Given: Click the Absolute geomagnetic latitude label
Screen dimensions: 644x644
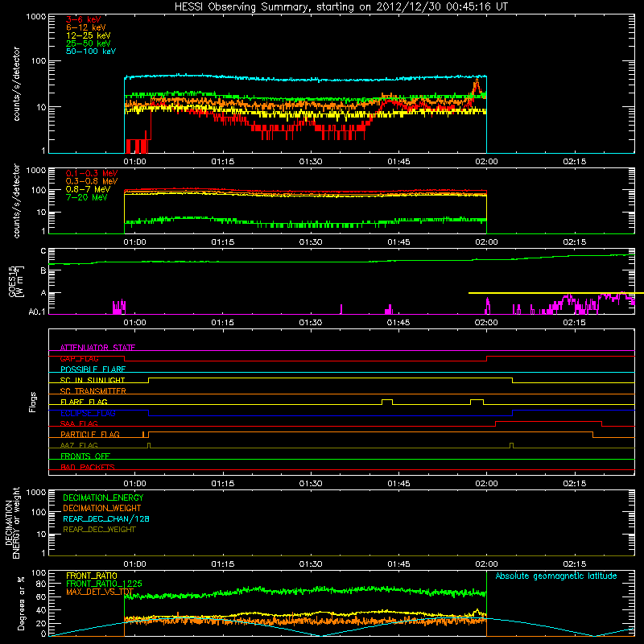Looking at the screenshot, I should coord(556,576).
